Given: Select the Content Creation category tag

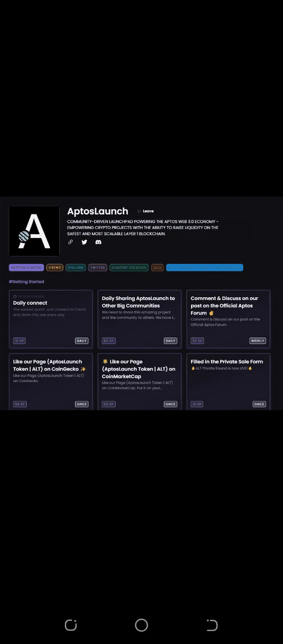Looking at the screenshot, I should click(129, 267).
